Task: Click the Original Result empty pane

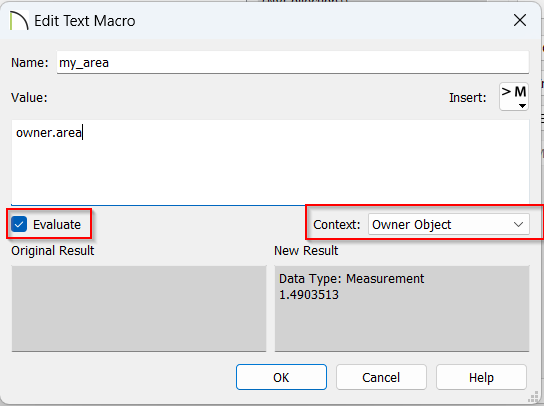Action: (139, 308)
